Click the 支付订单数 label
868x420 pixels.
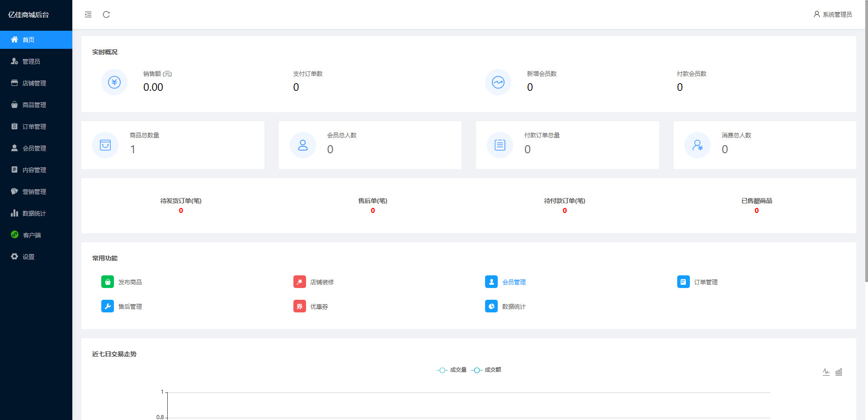pyautogui.click(x=308, y=74)
